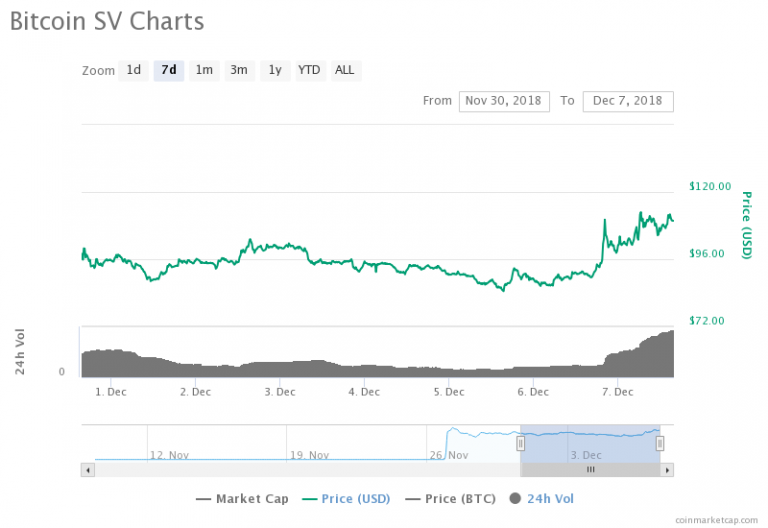Screen dimensions: 768x528
Task: Click the right range handle in the navigator
Action: pyautogui.click(x=660, y=444)
